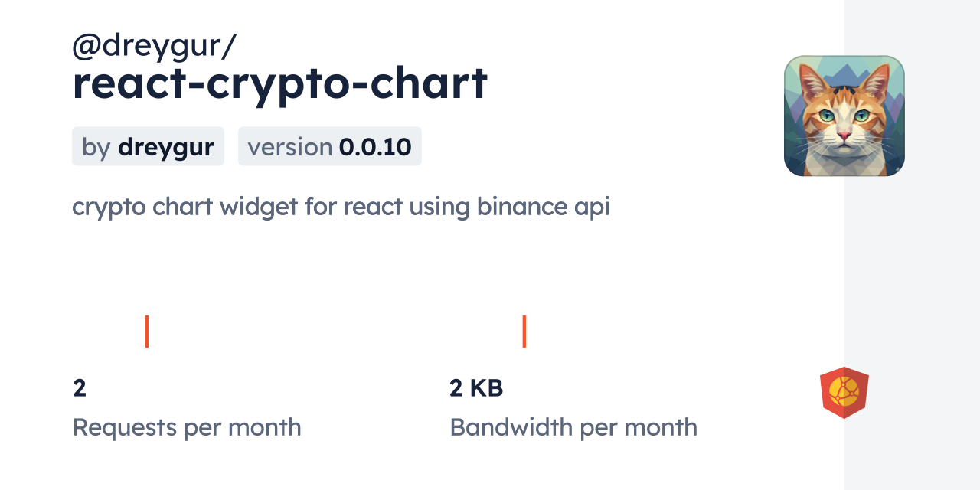Click the "2 KB" bandwidth value
Viewport: 980px width, 490px height.
tap(476, 388)
